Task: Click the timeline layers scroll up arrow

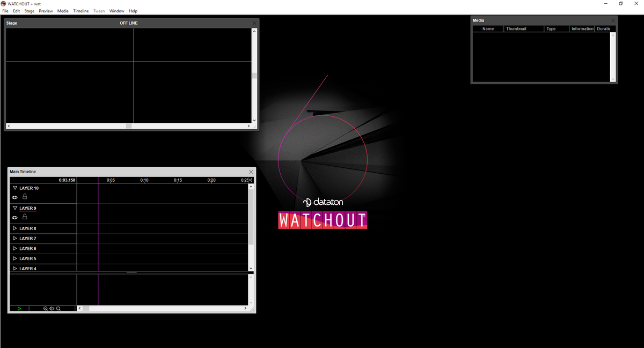Action: [x=251, y=187]
